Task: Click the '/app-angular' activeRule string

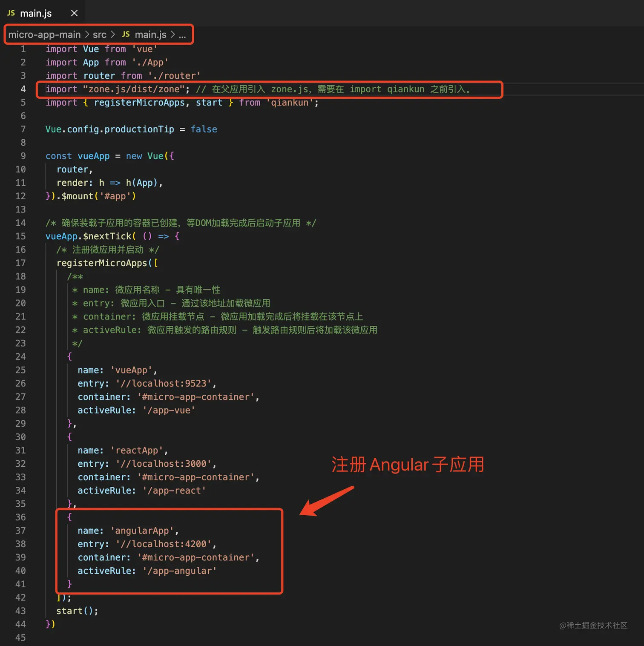Action: pos(180,571)
